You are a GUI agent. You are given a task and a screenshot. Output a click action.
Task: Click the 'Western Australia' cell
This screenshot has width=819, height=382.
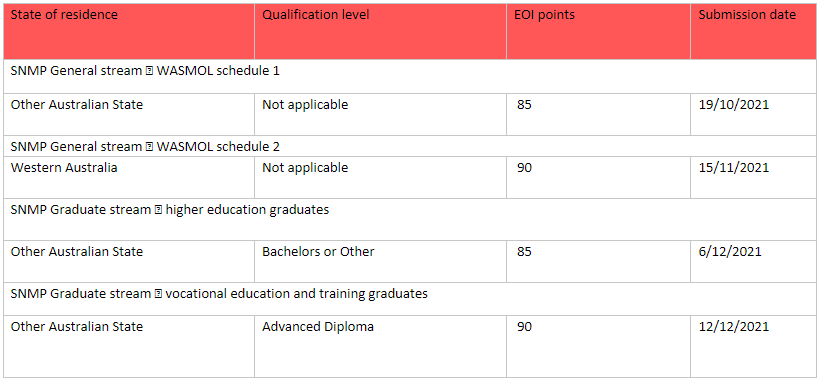129,177
